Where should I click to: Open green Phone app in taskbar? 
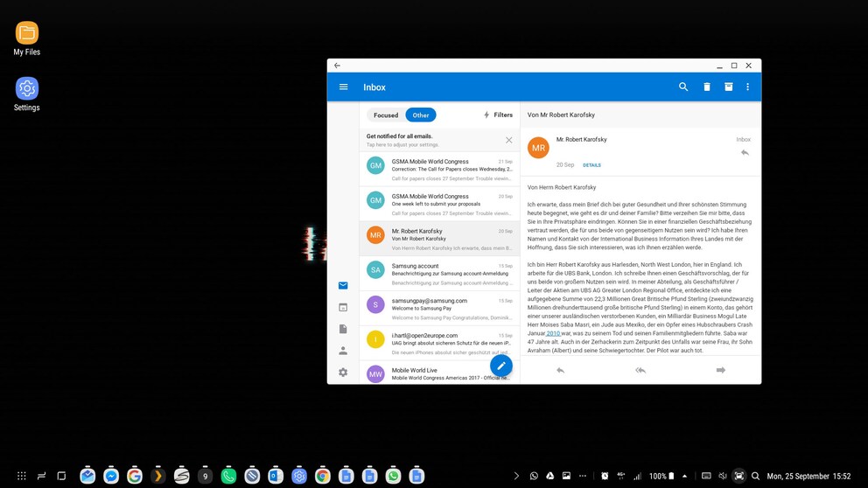tap(228, 475)
